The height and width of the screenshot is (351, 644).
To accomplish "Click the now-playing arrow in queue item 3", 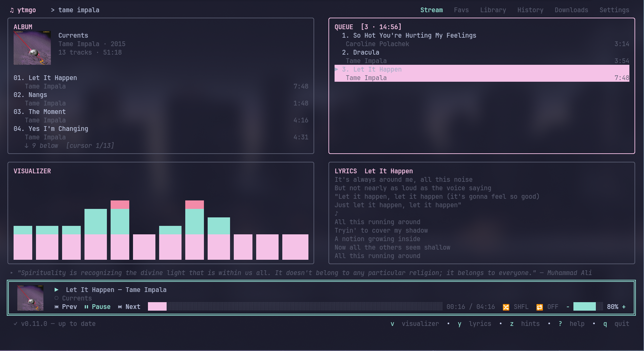I will click(x=337, y=70).
